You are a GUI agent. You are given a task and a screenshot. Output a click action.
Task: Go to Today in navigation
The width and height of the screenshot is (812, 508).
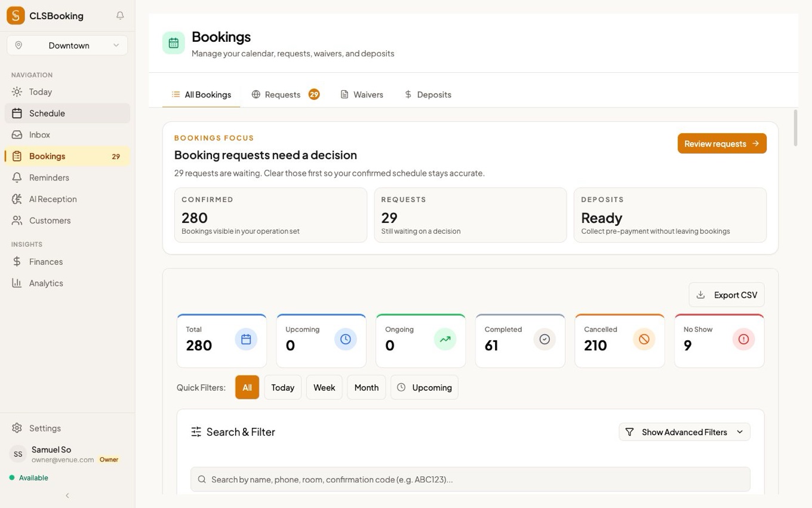tap(67, 92)
